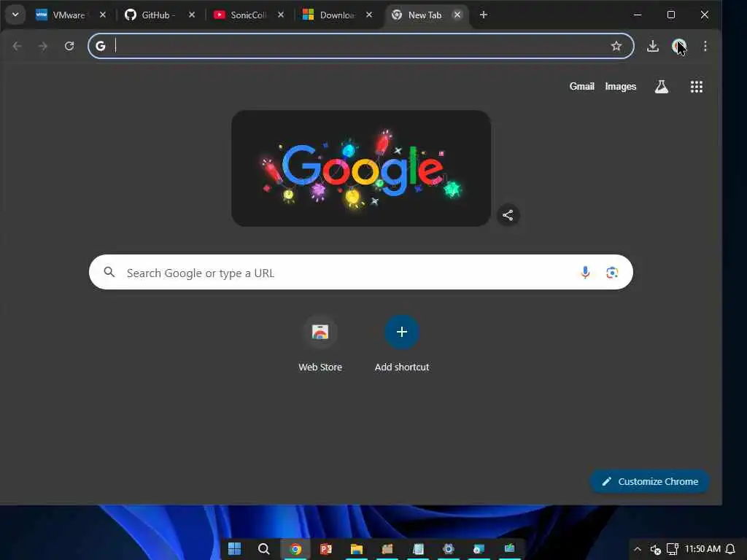Select the New Tab tab
747x560 pixels.
(x=424, y=15)
